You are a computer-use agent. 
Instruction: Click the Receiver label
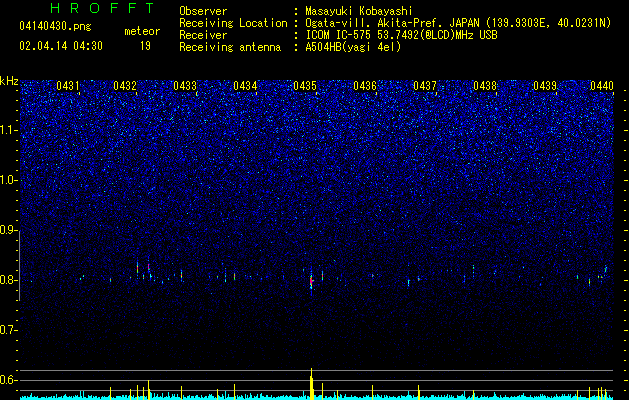[203, 35]
